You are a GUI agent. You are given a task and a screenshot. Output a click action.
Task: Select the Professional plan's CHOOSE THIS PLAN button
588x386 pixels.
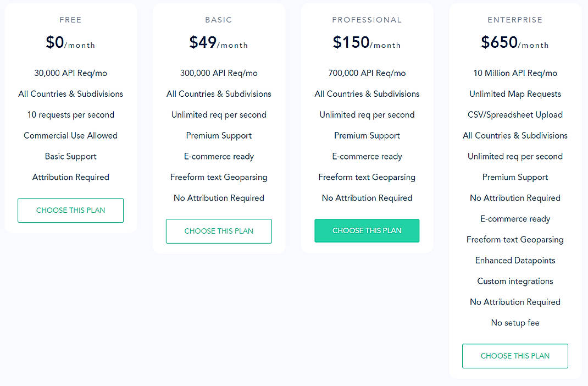[x=367, y=231]
